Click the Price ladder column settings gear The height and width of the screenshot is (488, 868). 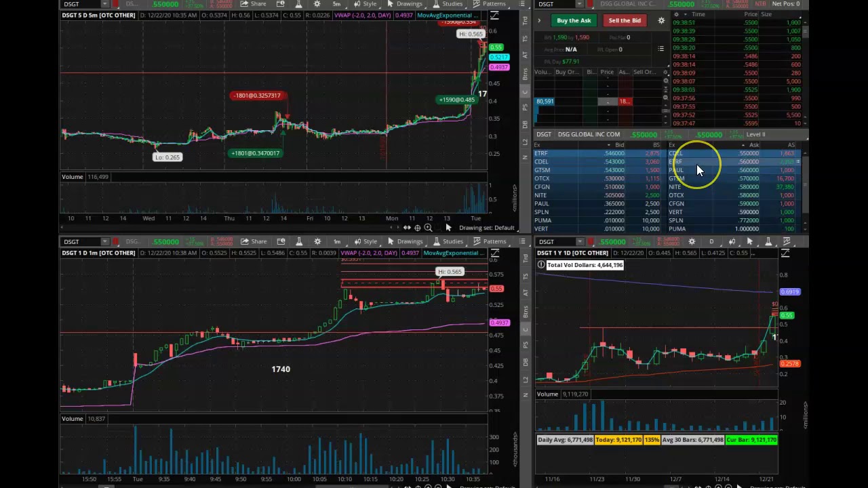click(x=665, y=72)
